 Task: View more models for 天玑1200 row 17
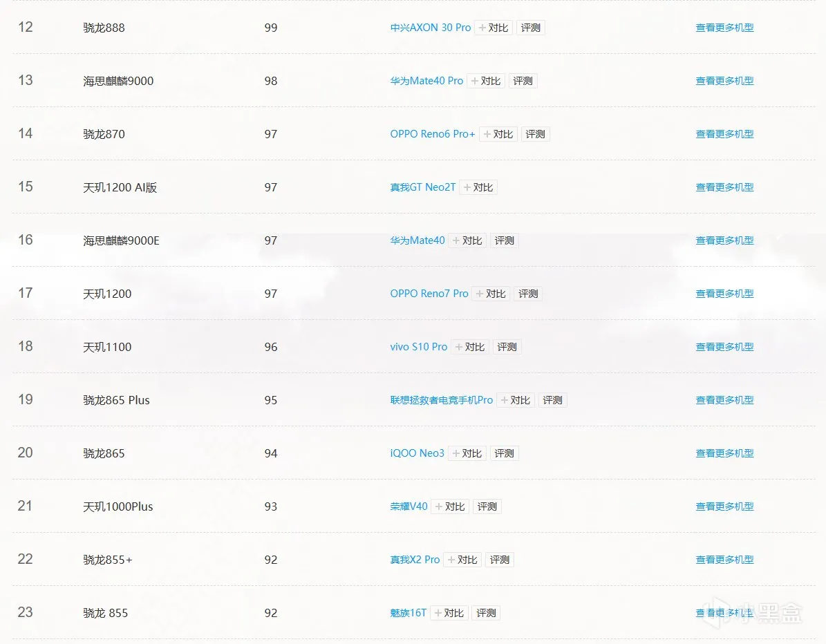(x=724, y=294)
